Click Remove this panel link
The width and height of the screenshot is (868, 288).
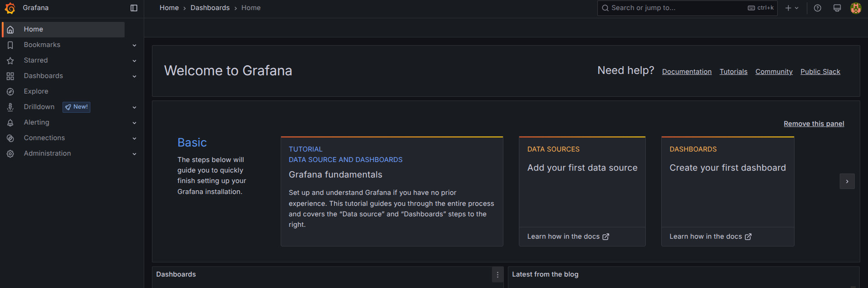click(x=814, y=124)
